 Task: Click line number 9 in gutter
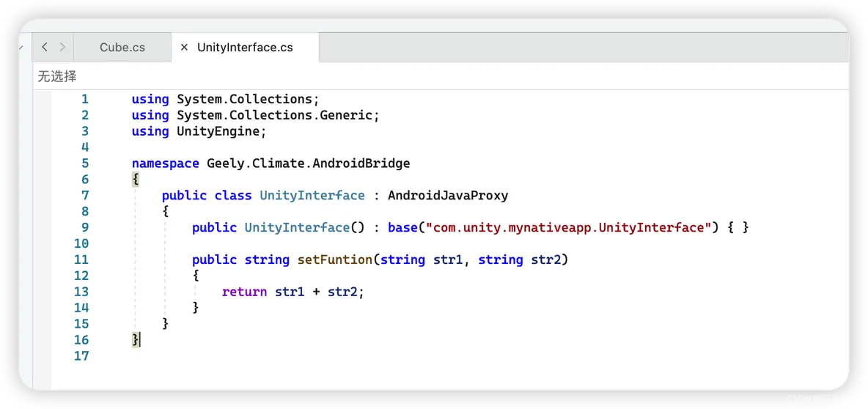(x=84, y=227)
